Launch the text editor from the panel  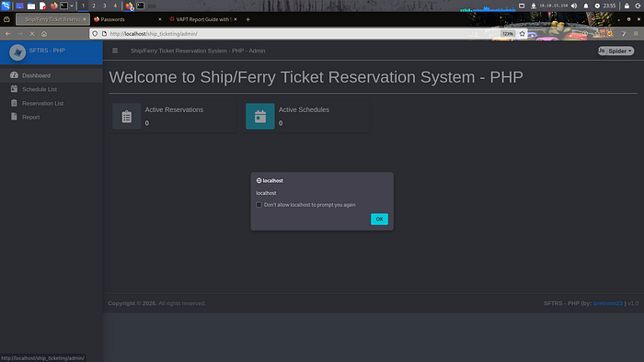pyautogui.click(x=42, y=6)
